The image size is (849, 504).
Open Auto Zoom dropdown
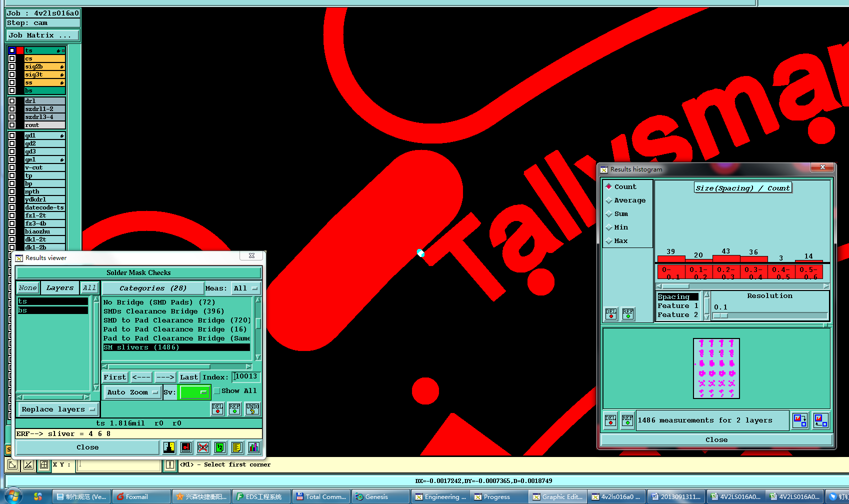pyautogui.click(x=132, y=392)
